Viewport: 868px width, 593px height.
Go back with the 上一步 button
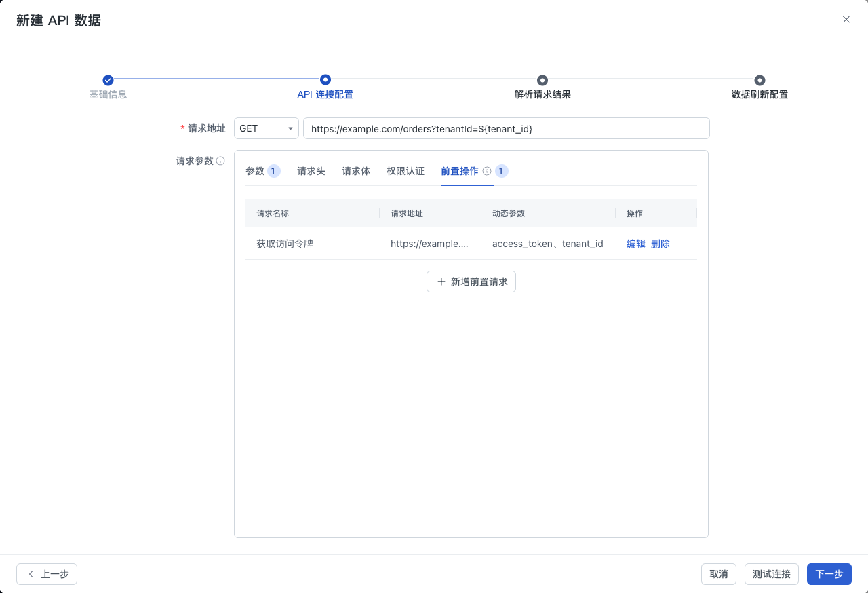[47, 574]
